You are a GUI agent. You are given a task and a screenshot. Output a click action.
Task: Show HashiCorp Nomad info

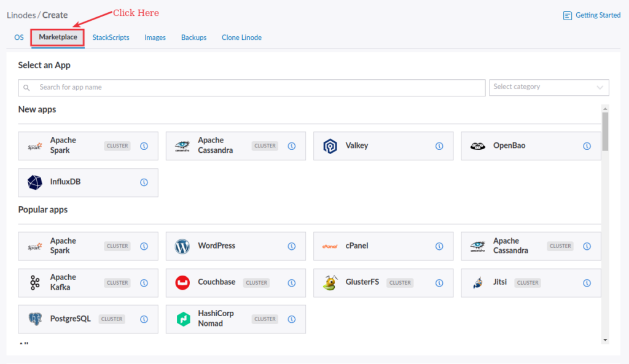292,319
